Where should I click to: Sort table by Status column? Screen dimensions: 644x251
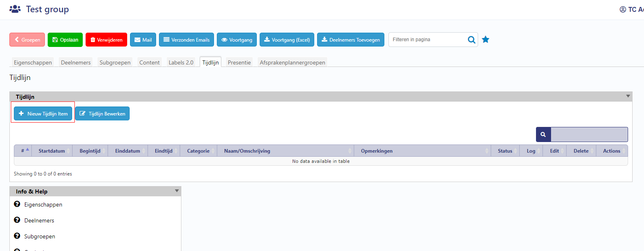[505, 151]
